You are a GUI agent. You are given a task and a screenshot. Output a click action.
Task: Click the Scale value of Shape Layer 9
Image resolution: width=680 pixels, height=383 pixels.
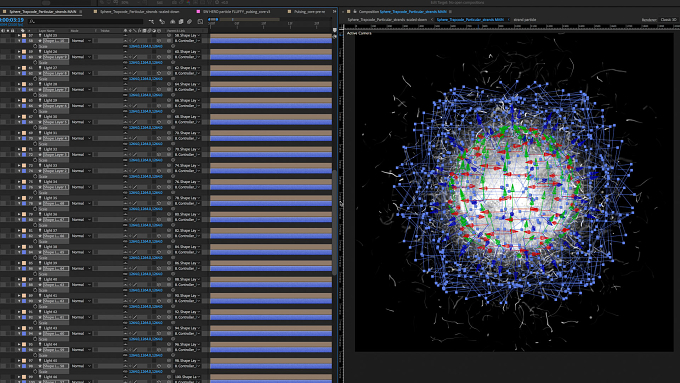(146, 62)
